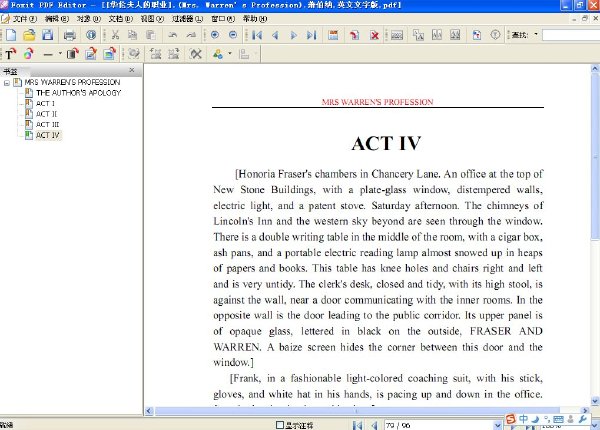Image resolution: width=600 pixels, height=430 pixels.
Task: Go to last page from the toolbar
Action: [x=311, y=35]
